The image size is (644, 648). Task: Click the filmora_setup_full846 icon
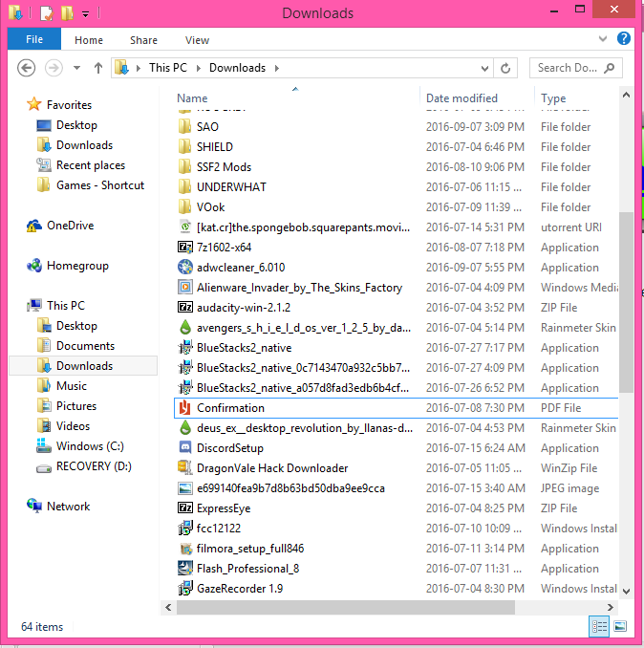[186, 549]
